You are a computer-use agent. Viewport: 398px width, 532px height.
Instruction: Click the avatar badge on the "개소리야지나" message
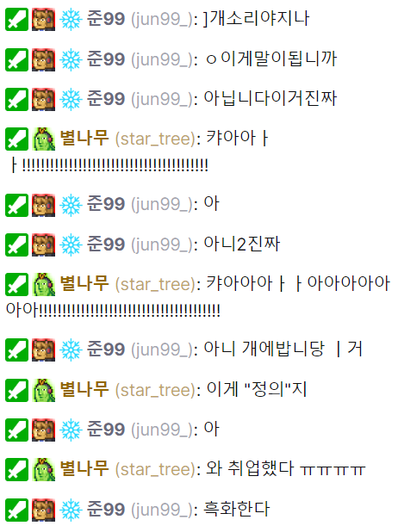pos(44,19)
